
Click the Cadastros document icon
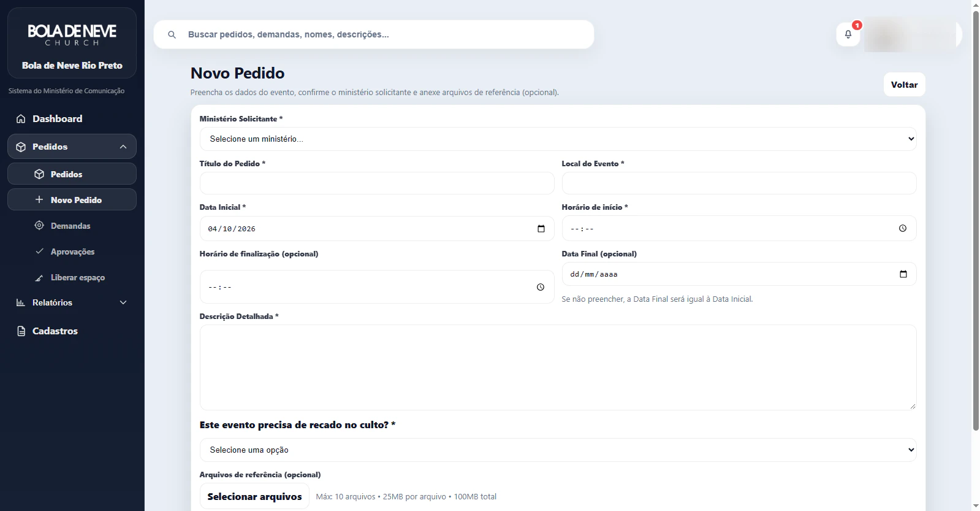(21, 331)
